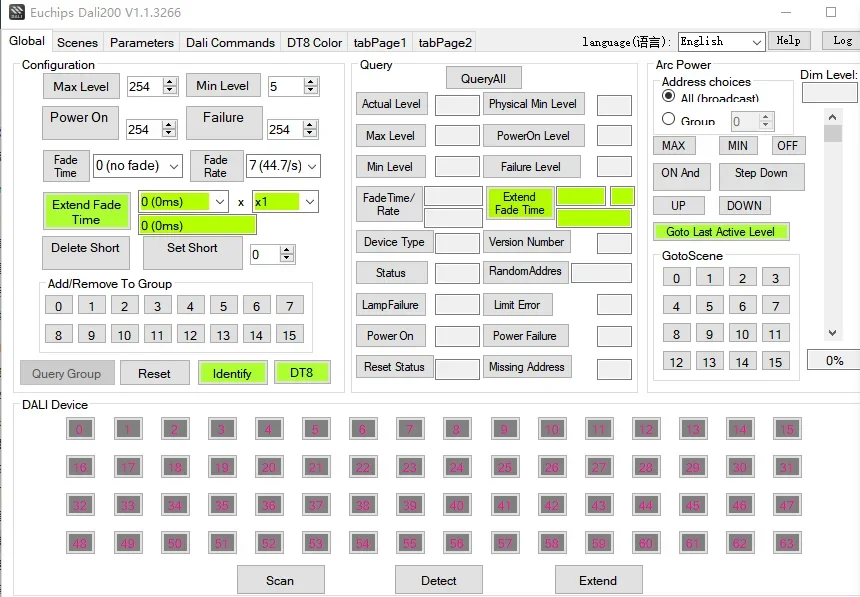Open the Dali Commands tab
This screenshot has width=860, height=597.
click(230, 42)
